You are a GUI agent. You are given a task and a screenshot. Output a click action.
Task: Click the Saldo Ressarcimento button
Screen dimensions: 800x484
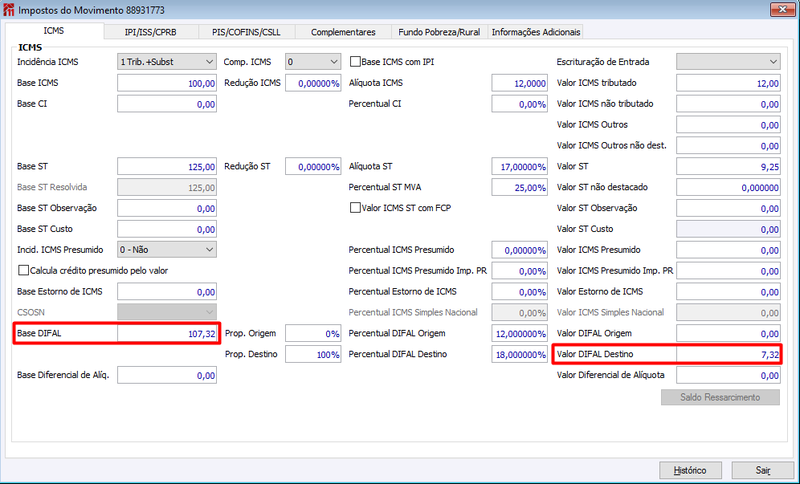pyautogui.click(x=720, y=397)
